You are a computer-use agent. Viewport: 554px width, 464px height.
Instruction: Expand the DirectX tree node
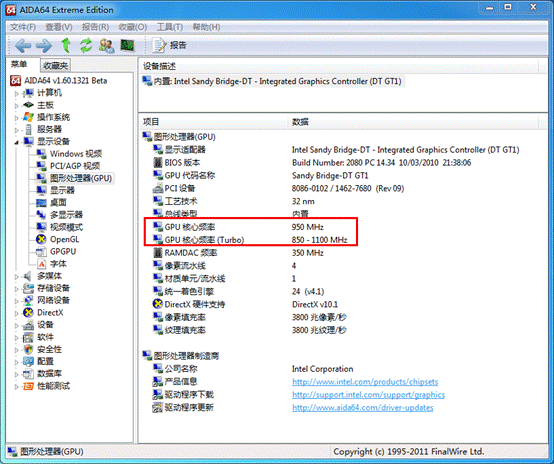pos(16,313)
